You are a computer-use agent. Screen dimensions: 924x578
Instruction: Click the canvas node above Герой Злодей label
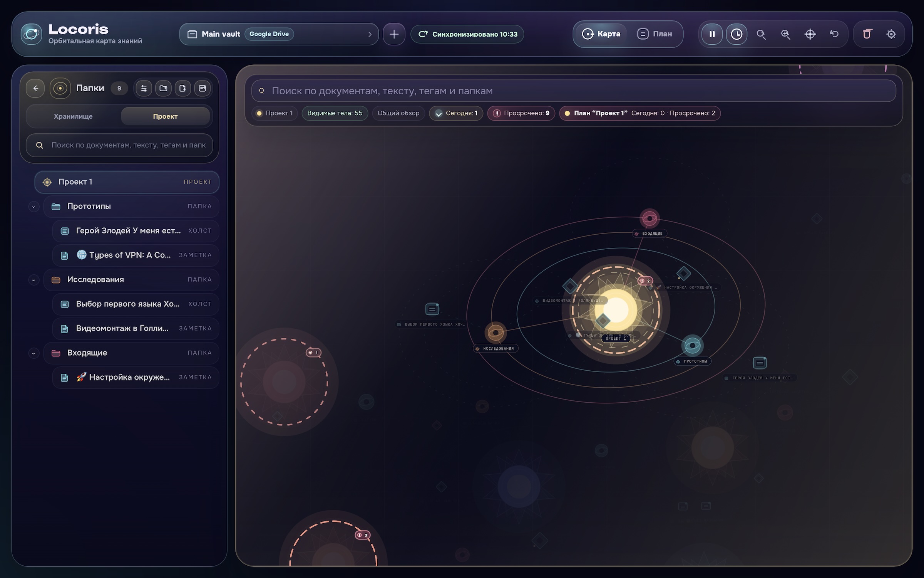click(x=760, y=363)
